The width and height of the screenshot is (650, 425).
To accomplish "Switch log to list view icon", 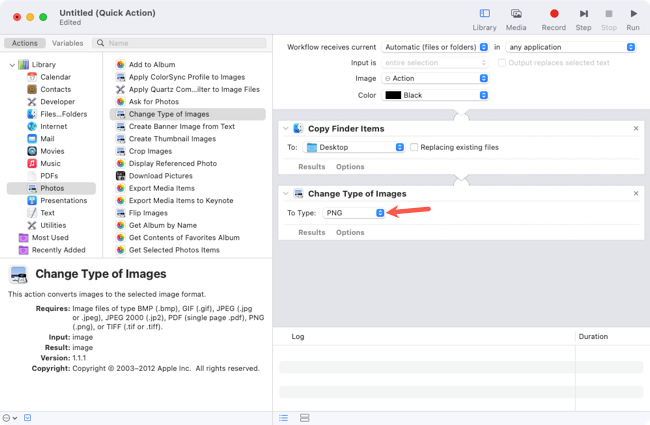I will (284, 418).
